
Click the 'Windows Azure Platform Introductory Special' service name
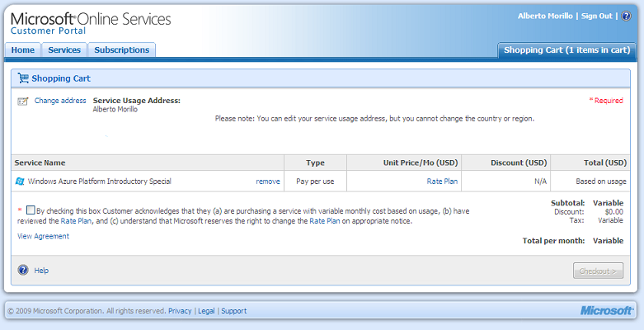click(x=100, y=181)
